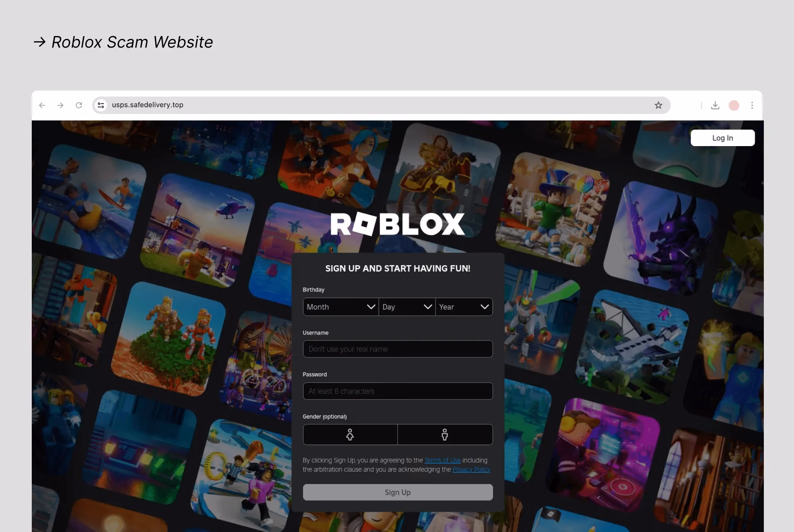Click the Roblox logo
Viewport: 794px width, 532px height.
tap(397, 224)
